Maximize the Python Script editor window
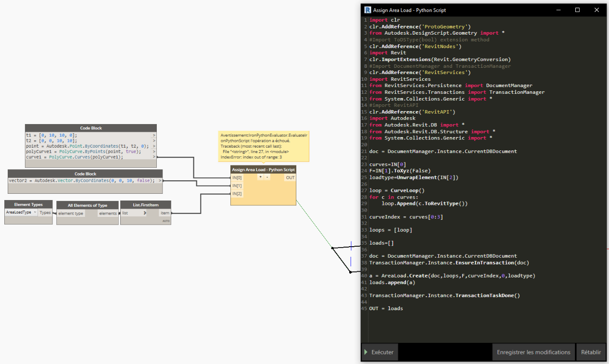 [577, 10]
